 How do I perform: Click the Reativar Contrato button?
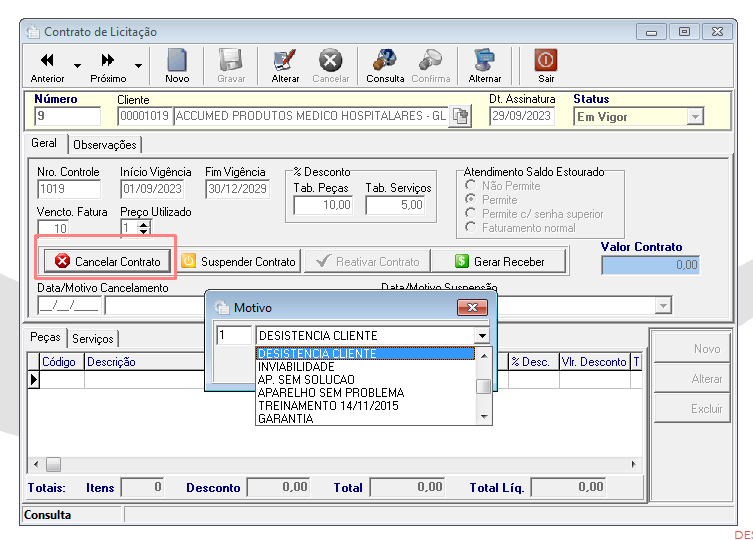coord(368,261)
